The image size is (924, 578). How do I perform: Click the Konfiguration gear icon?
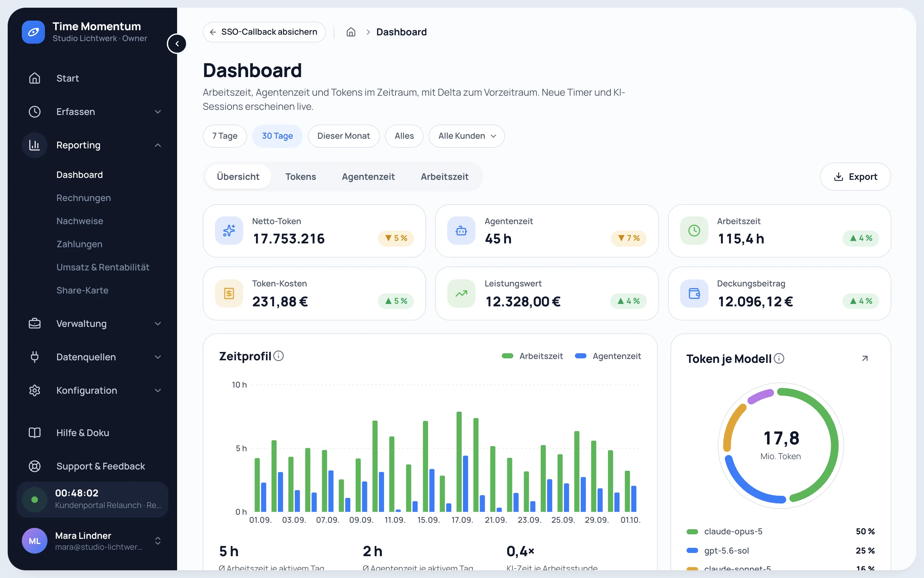[35, 390]
